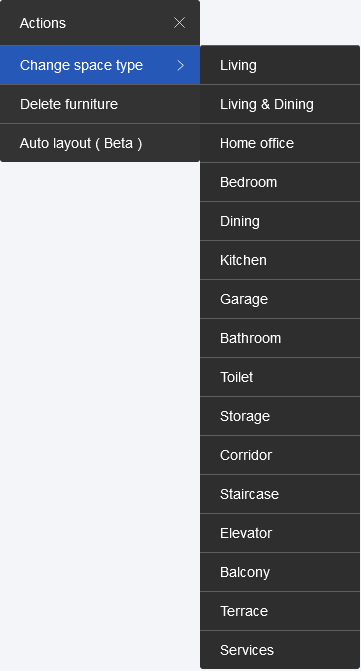The image size is (361, 671).
Task: Set space type to Elevator
Action: click(280, 533)
